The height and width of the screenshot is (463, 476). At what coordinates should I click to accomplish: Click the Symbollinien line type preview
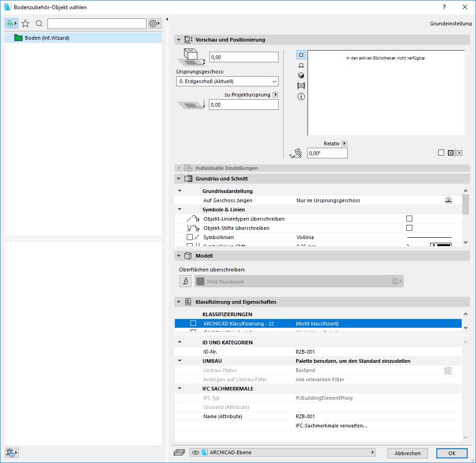point(429,237)
